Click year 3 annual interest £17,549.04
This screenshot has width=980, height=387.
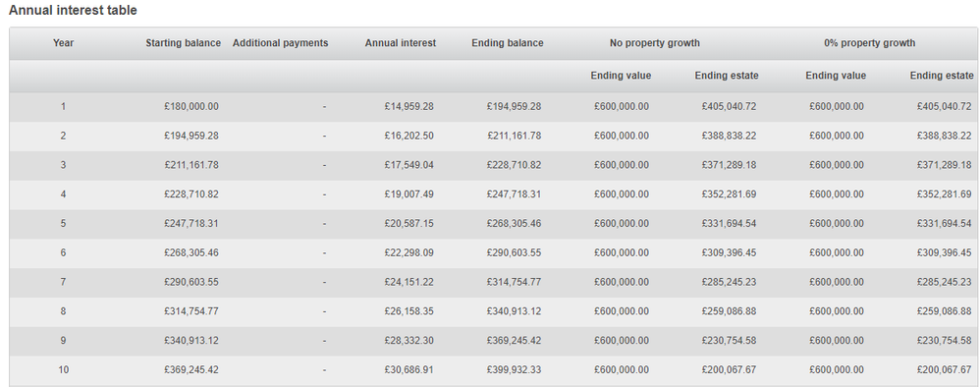coord(409,165)
